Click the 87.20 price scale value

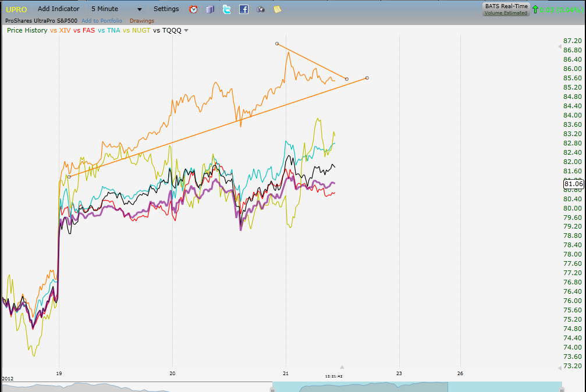(572, 41)
